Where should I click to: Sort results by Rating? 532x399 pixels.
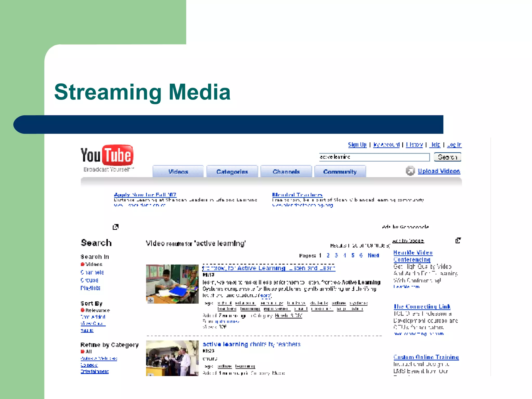click(87, 330)
